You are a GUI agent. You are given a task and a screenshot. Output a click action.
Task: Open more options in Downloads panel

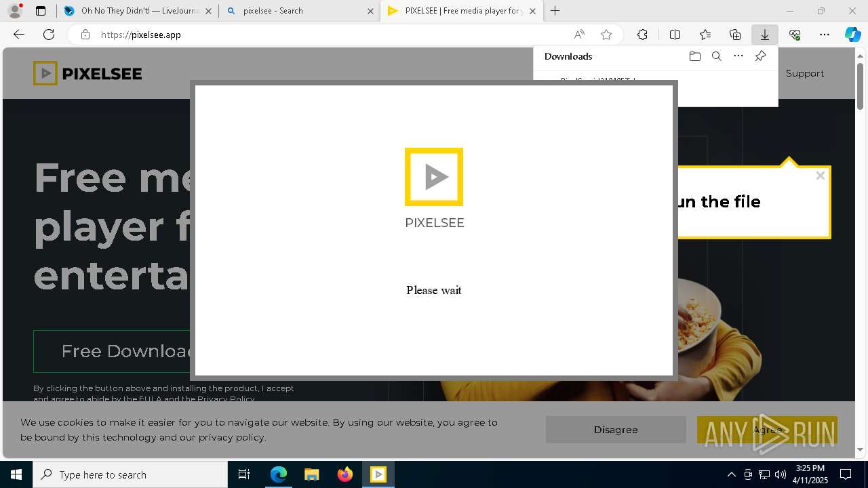click(x=738, y=56)
